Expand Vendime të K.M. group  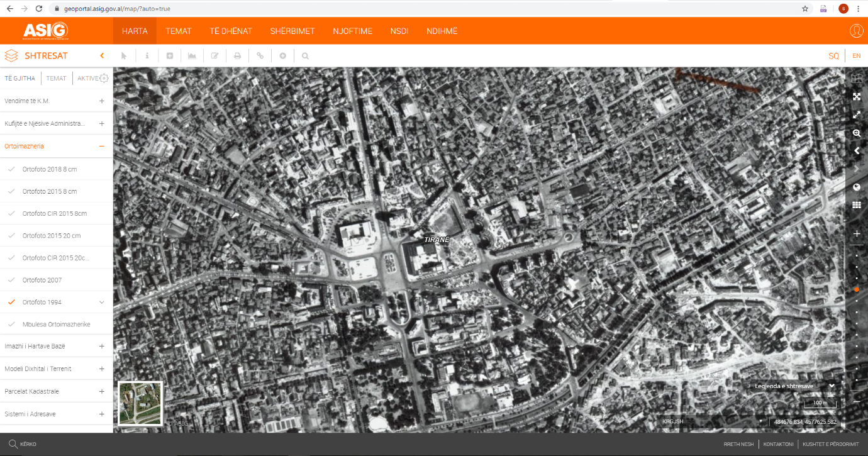click(x=102, y=101)
